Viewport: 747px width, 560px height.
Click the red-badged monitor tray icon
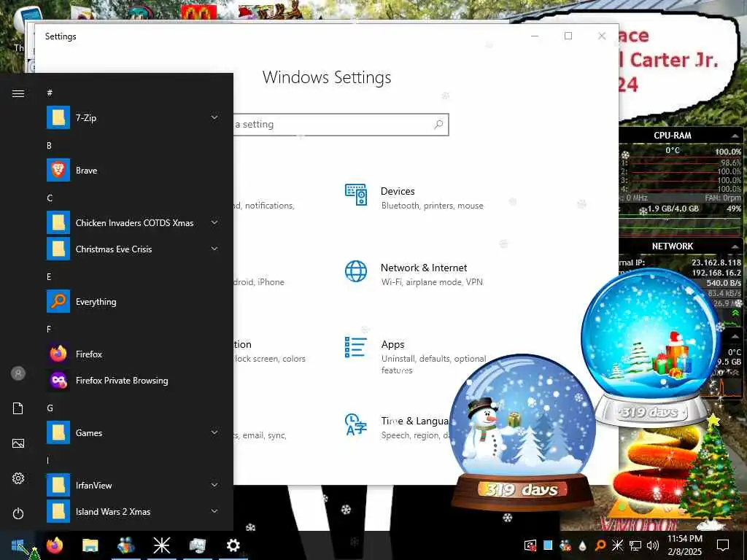point(530,545)
